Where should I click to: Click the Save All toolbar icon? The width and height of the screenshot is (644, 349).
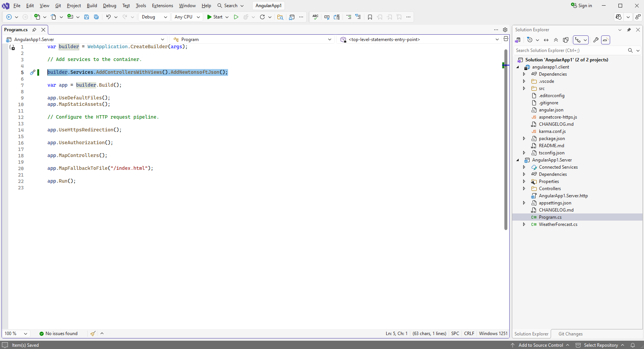(x=96, y=17)
